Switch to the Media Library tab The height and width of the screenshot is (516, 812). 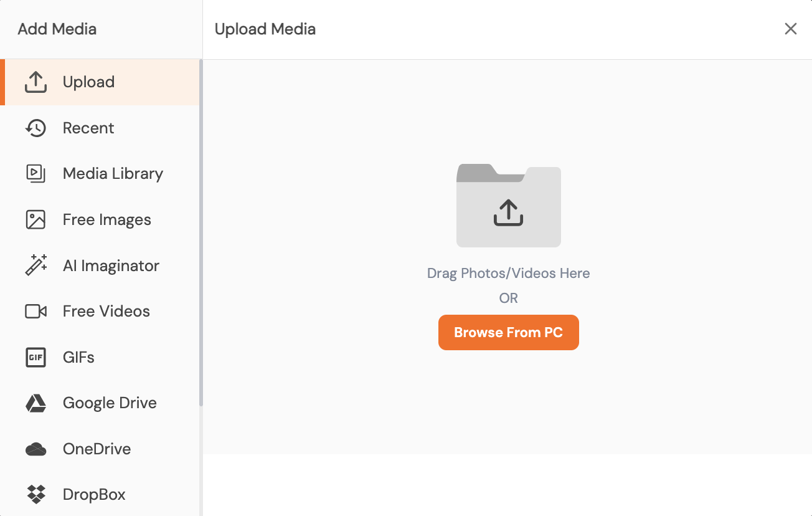pyautogui.click(x=113, y=174)
